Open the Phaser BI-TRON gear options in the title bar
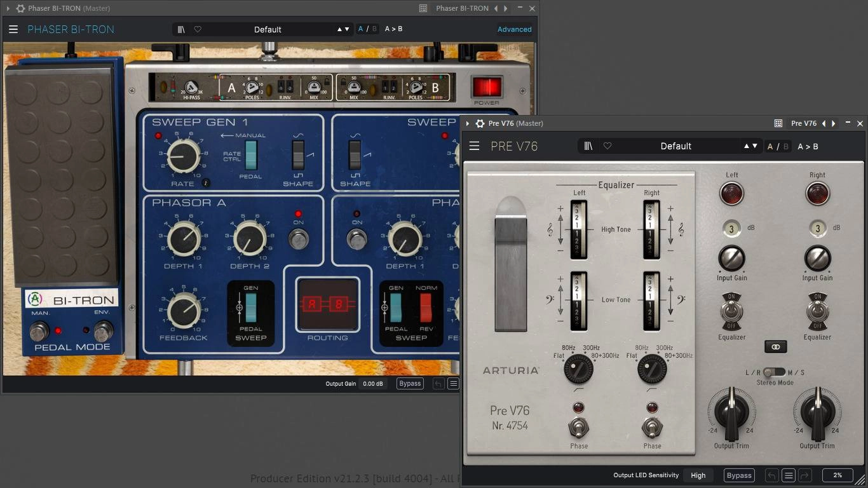Screen dimensions: 868x488 tap(20, 8)
